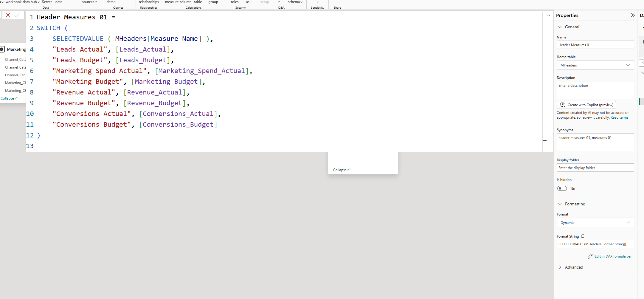Image resolution: width=644 pixels, height=299 pixels.
Task: Click the [Conversions_Budget] measure reference
Action: [178, 125]
